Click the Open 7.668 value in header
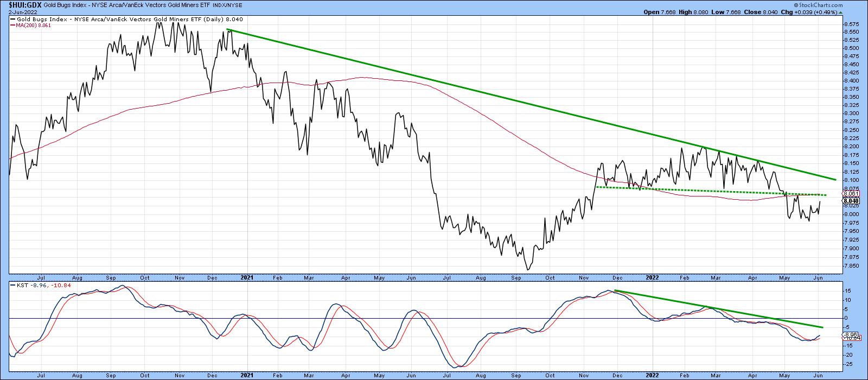 coord(658,12)
